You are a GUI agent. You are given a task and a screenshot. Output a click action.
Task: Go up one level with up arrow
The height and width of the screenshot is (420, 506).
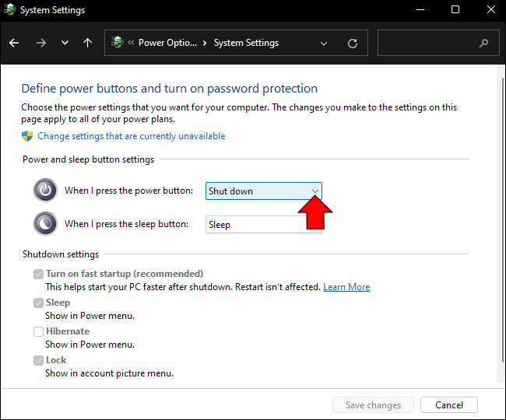pos(88,44)
